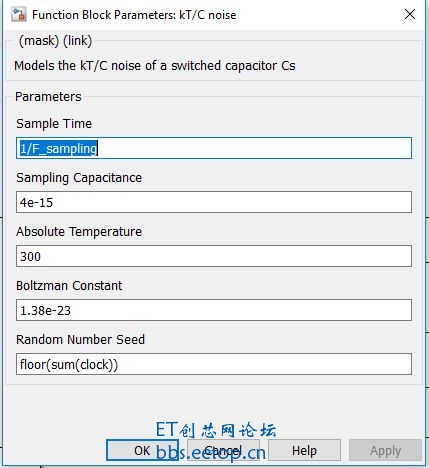This screenshot has width=429, height=468.
Task: Click the Function Block Parameters title text
Action: point(134,15)
